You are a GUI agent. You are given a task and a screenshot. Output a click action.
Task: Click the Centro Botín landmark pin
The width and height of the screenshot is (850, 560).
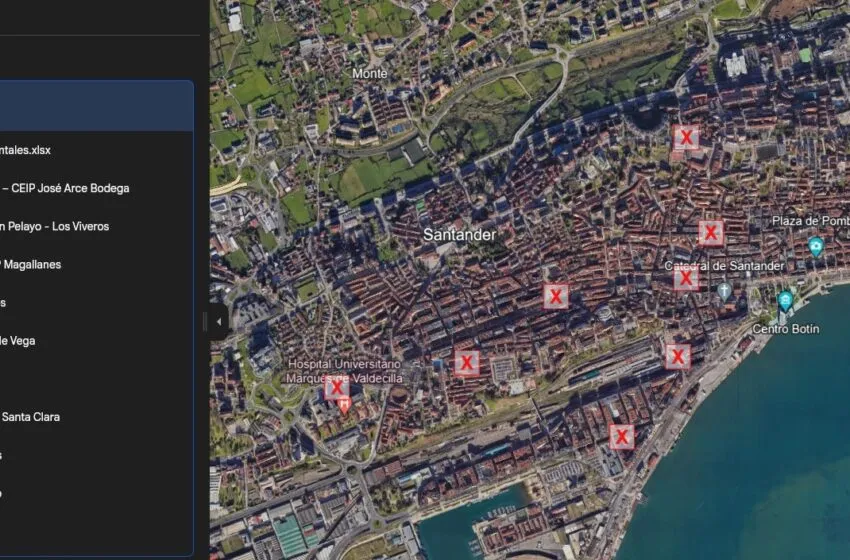pyautogui.click(x=785, y=300)
